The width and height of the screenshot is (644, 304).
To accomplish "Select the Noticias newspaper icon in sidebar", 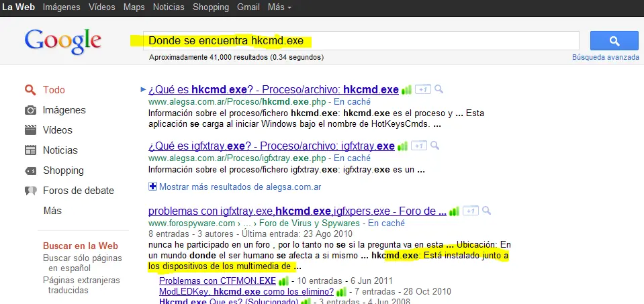I will [30, 150].
